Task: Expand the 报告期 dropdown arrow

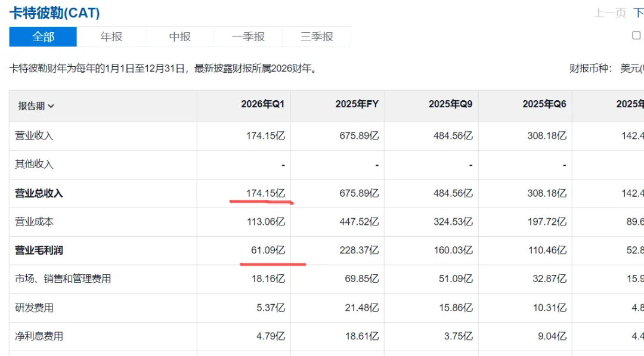Action: pos(51,106)
